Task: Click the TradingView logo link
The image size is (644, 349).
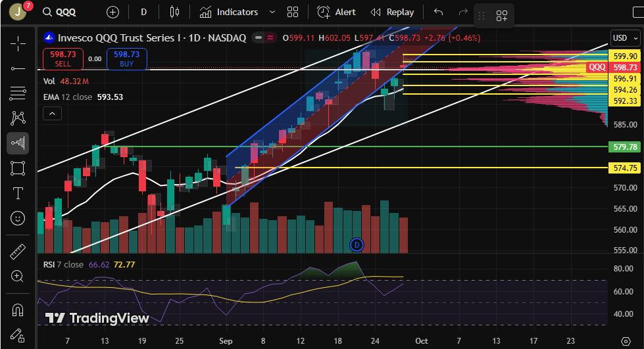Action: (97, 318)
